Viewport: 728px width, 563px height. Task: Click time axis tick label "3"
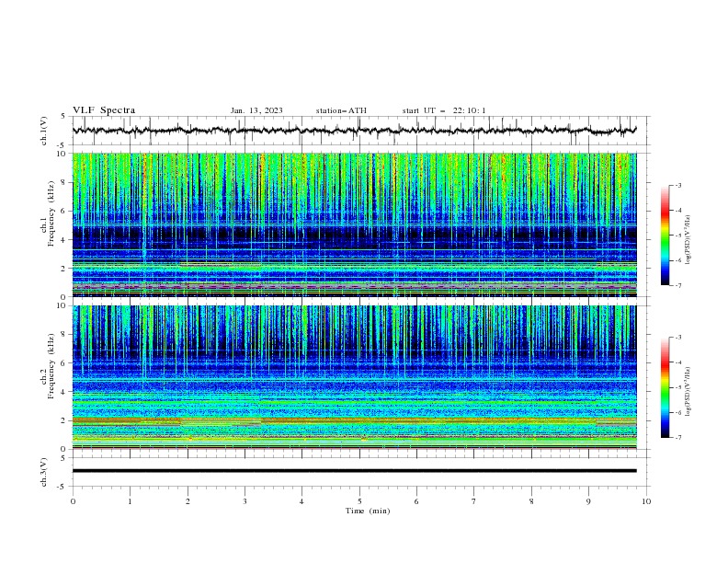(x=245, y=501)
